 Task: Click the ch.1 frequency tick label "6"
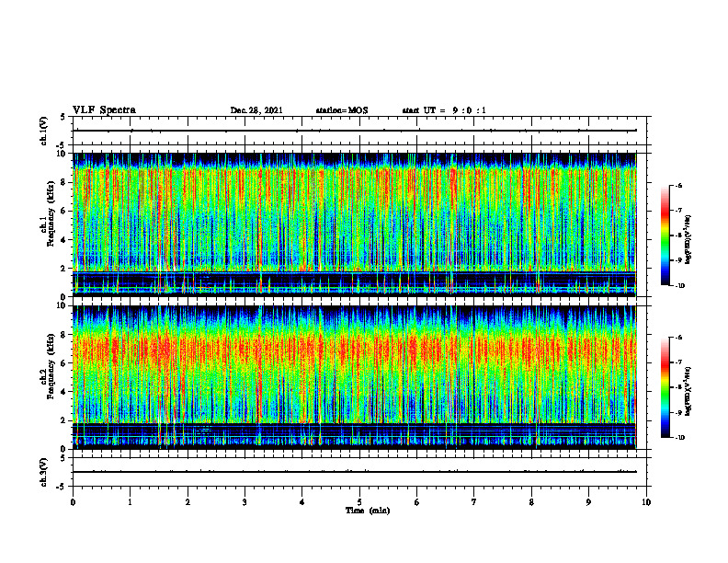(63, 211)
